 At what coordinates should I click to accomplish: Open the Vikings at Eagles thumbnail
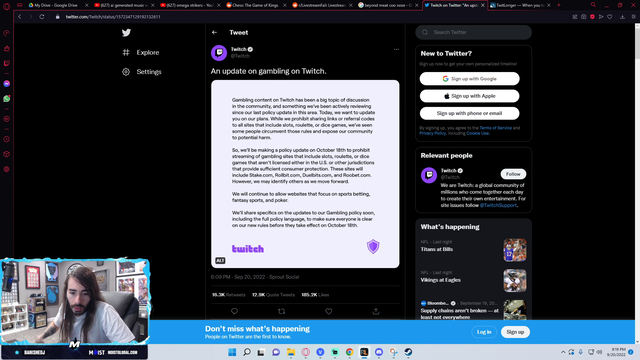pyautogui.click(x=515, y=280)
